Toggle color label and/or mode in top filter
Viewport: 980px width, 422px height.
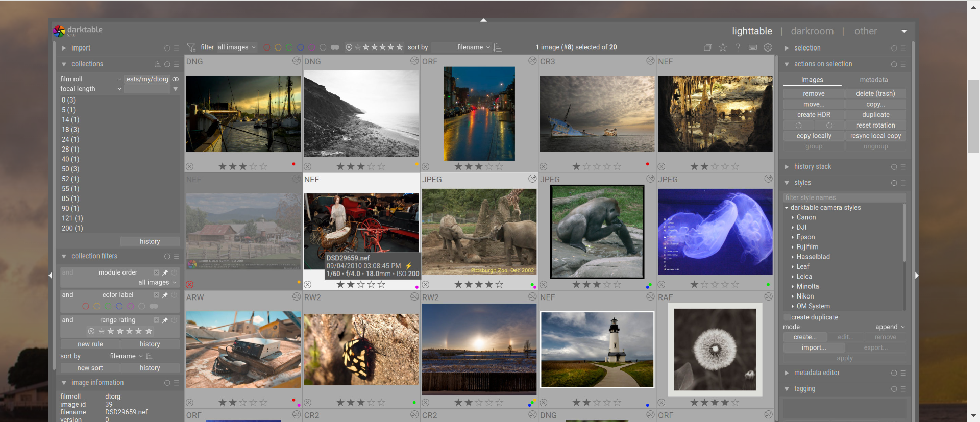tap(335, 47)
